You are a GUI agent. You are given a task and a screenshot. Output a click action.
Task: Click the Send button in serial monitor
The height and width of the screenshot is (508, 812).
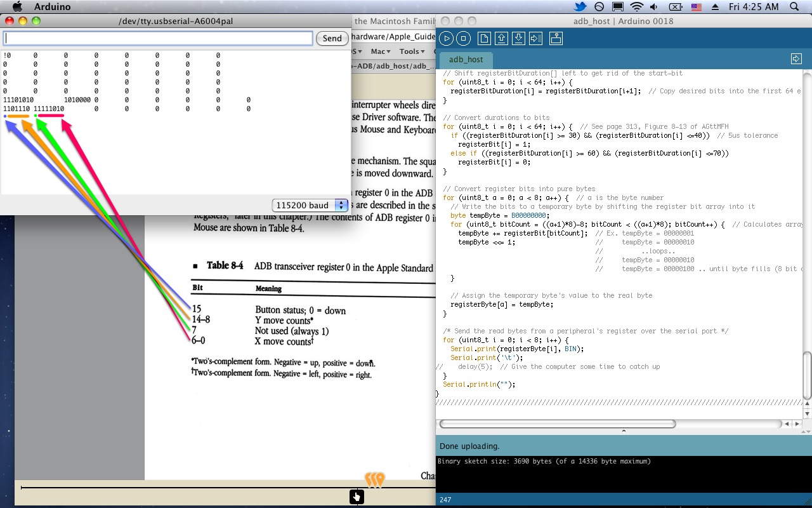(332, 39)
